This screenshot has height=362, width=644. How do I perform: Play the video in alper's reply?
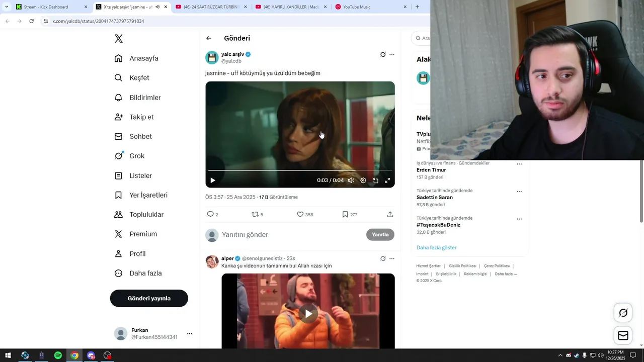click(x=308, y=314)
